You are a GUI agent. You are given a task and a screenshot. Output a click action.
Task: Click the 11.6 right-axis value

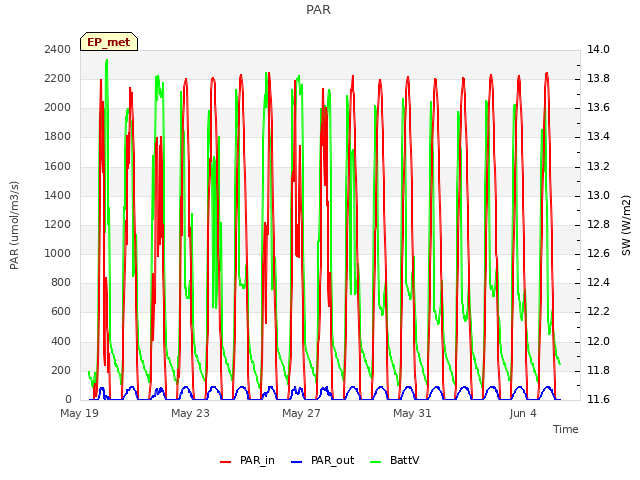tap(598, 399)
